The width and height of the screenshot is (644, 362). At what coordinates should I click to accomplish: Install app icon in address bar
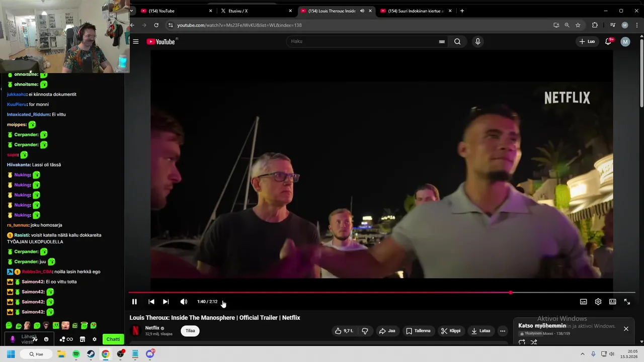point(556,25)
